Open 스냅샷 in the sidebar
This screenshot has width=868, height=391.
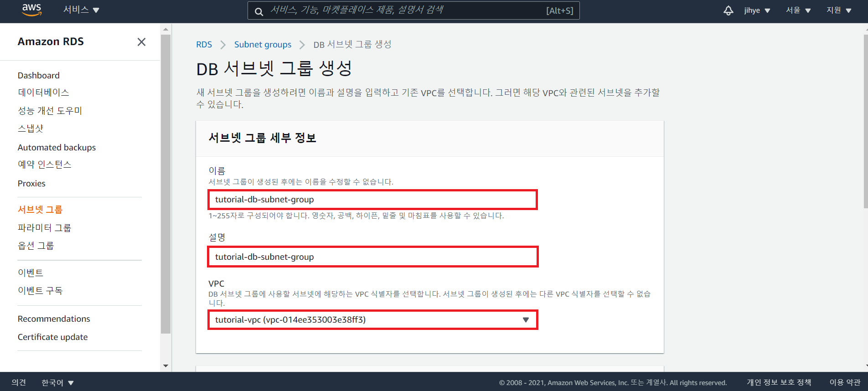[x=31, y=129]
